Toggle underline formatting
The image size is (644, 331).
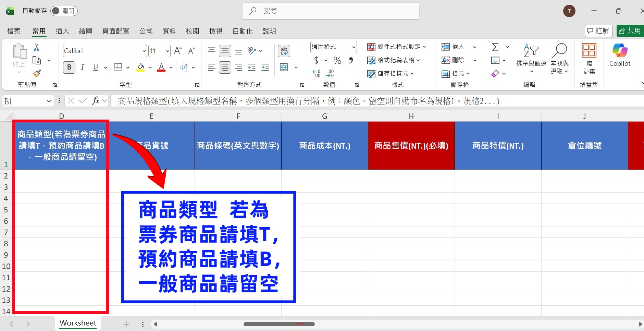click(96, 67)
